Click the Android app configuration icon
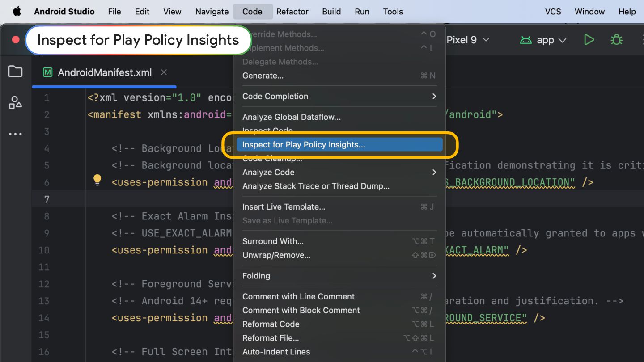This screenshot has width=644, height=362. [x=525, y=40]
